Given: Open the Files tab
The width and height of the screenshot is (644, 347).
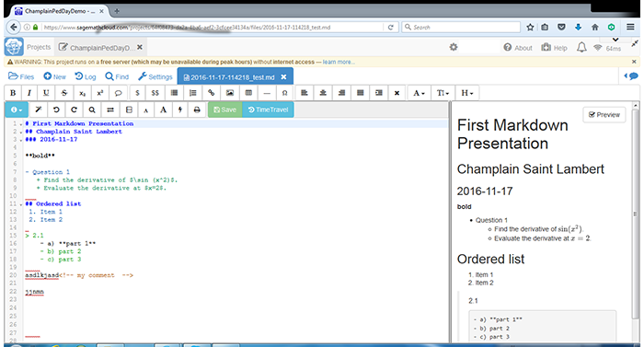Looking at the screenshot, I should click(x=21, y=76).
